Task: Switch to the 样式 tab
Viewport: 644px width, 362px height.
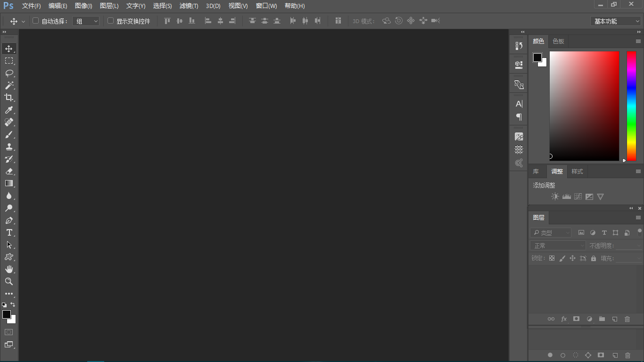Action: [578, 172]
